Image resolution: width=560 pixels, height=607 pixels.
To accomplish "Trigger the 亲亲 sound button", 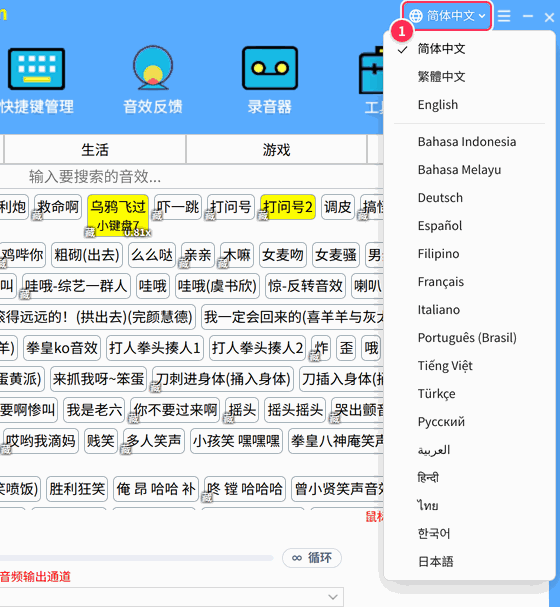I will coord(198,255).
